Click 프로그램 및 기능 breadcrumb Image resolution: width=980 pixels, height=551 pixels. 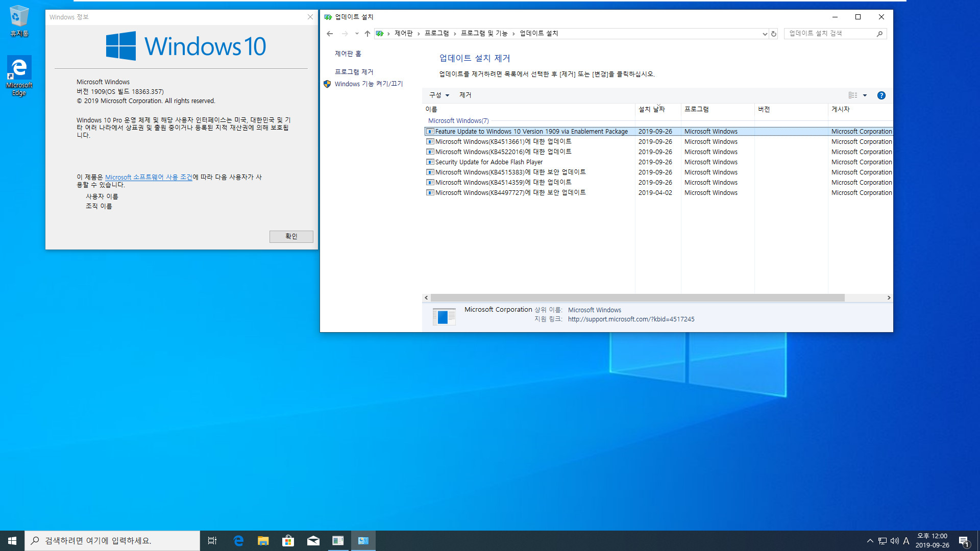pos(484,34)
